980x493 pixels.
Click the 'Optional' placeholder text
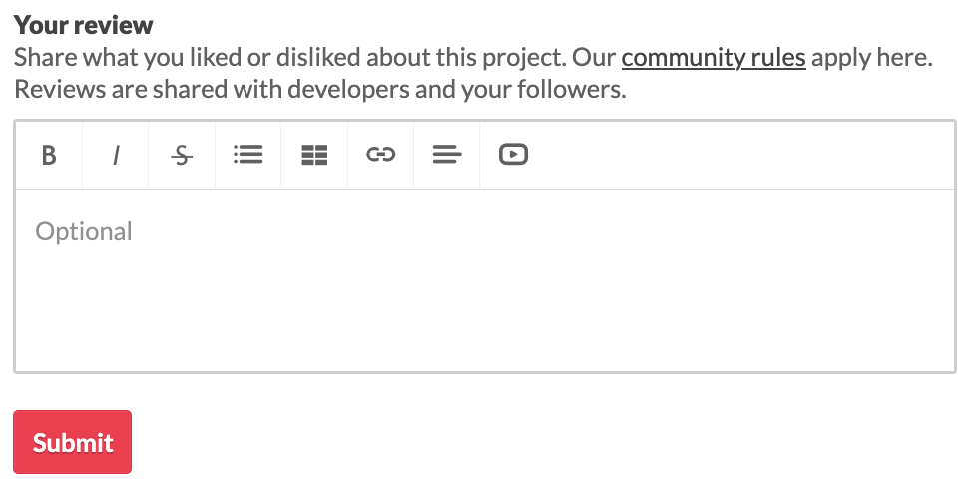pyautogui.click(x=84, y=232)
